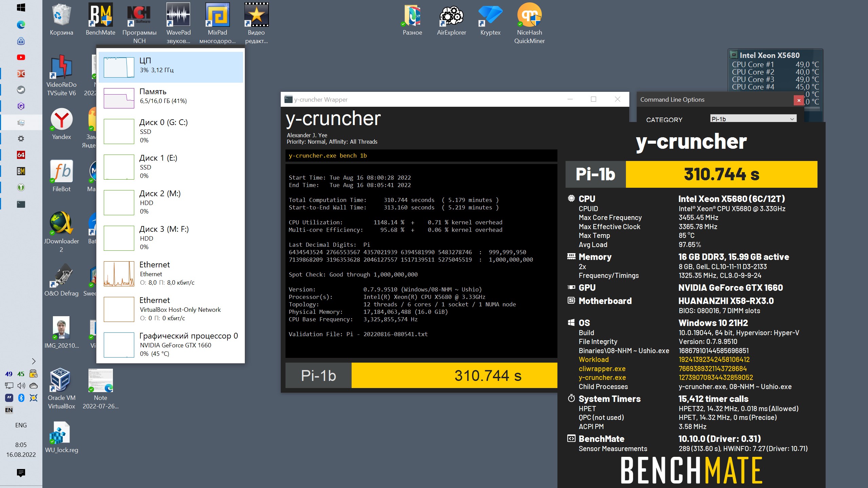Select the Память performance entry
868x488 pixels.
point(171,98)
